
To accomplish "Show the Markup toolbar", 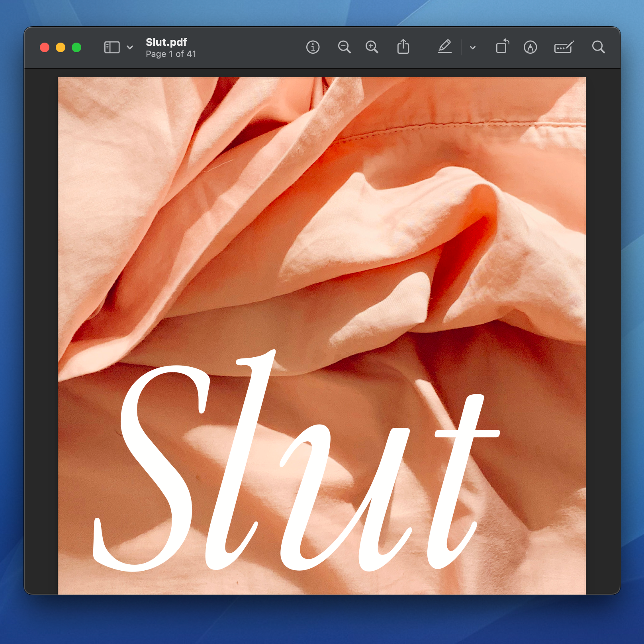I will tap(531, 47).
